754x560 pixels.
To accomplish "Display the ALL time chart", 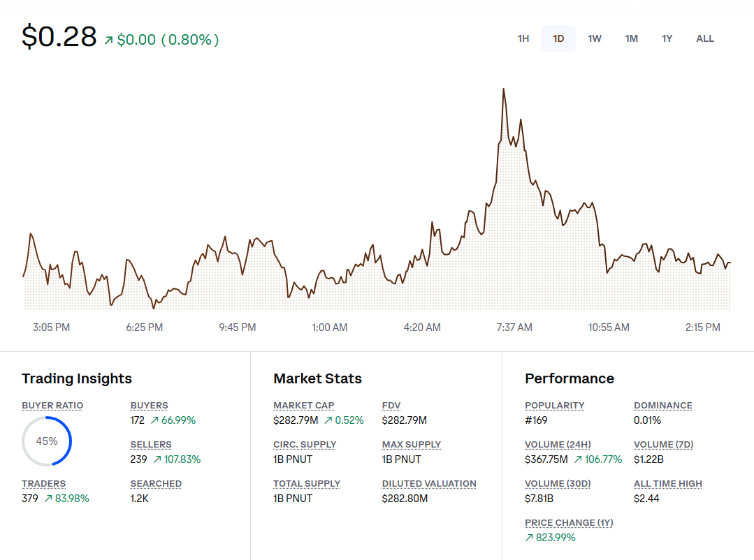I will pos(704,38).
